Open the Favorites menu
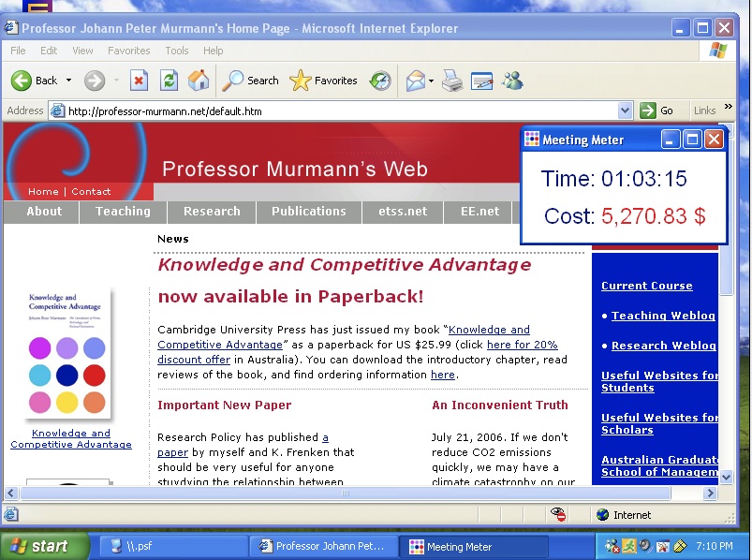 [129, 51]
